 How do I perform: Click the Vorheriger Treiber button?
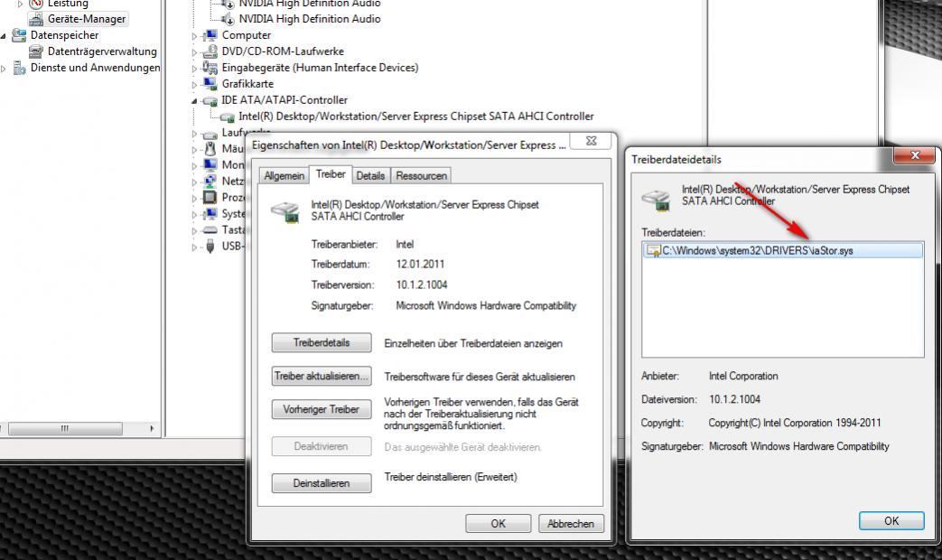322,409
